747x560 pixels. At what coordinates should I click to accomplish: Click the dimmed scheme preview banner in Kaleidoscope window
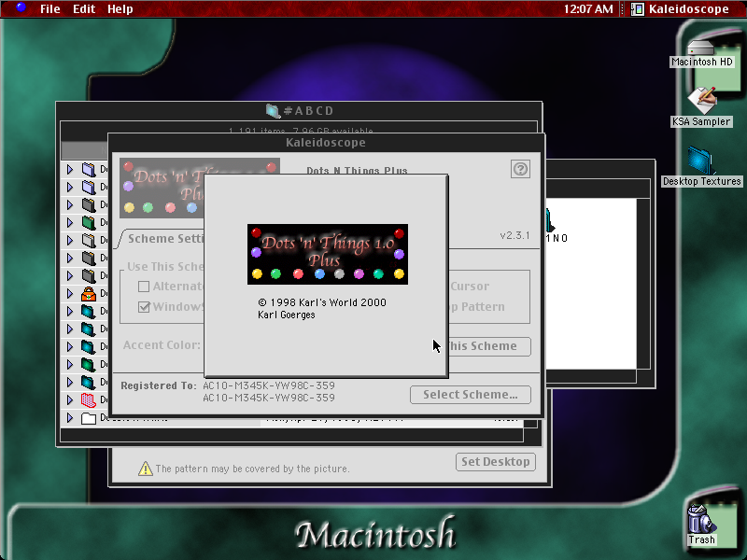pos(162,189)
